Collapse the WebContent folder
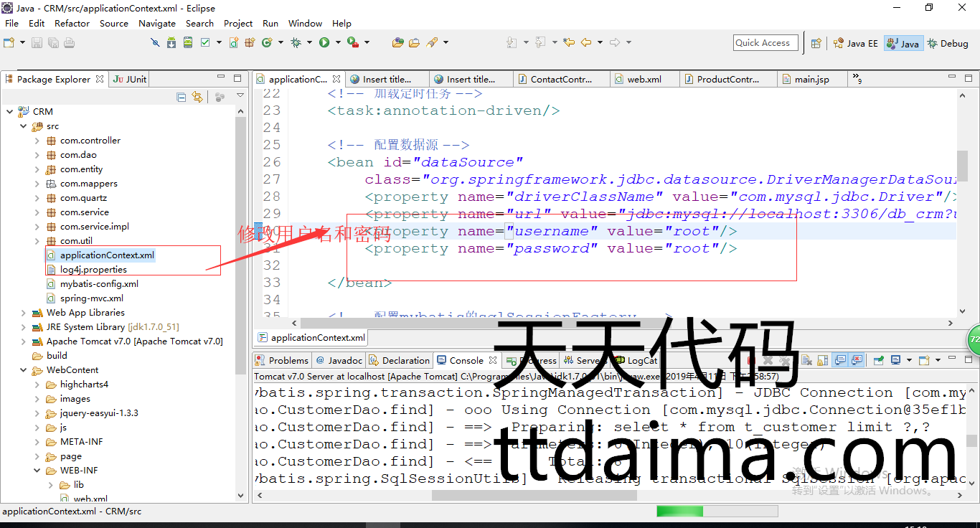 click(24, 370)
